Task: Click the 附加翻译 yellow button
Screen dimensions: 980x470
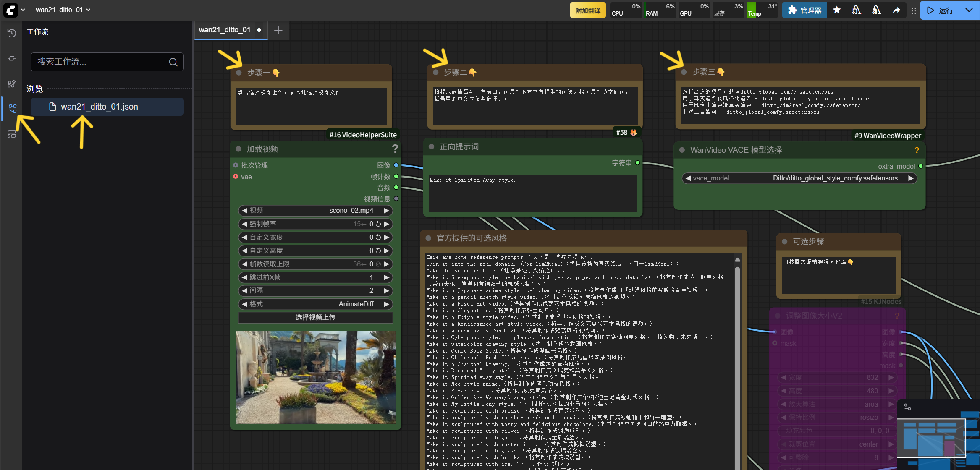Action: (587, 10)
